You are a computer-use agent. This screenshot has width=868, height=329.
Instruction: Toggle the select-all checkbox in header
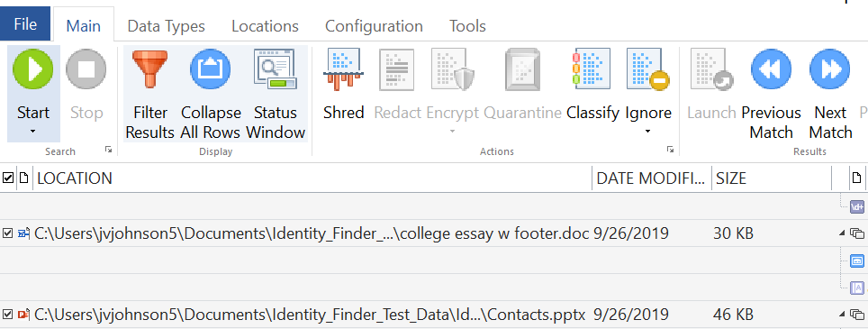click(8, 178)
